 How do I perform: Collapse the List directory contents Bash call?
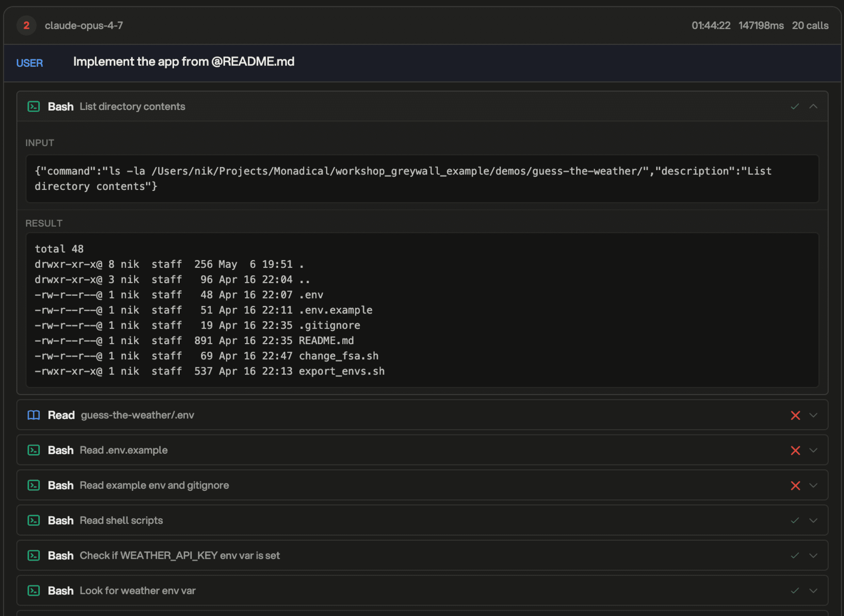(x=813, y=107)
